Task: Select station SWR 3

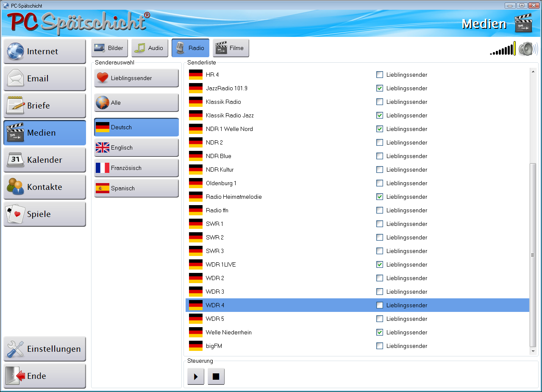Action: click(357, 251)
